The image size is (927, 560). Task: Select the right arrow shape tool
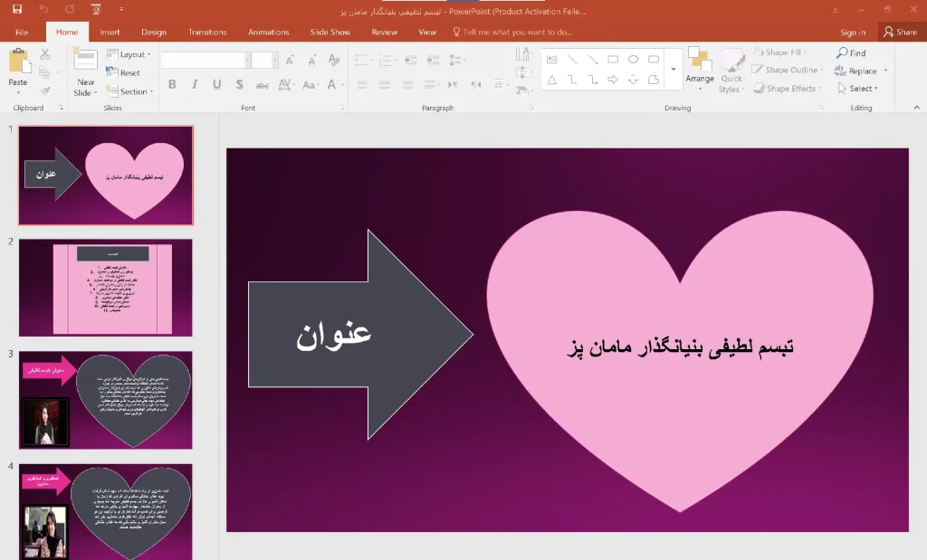[x=613, y=81]
